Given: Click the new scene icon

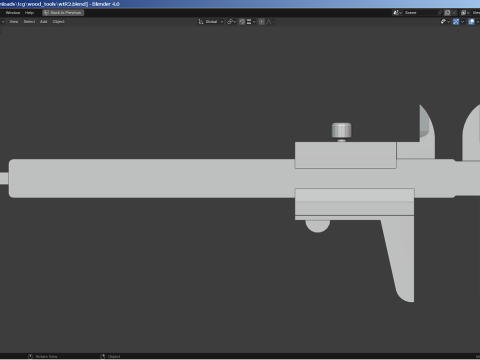Looking at the screenshot, I should tap(447, 13).
